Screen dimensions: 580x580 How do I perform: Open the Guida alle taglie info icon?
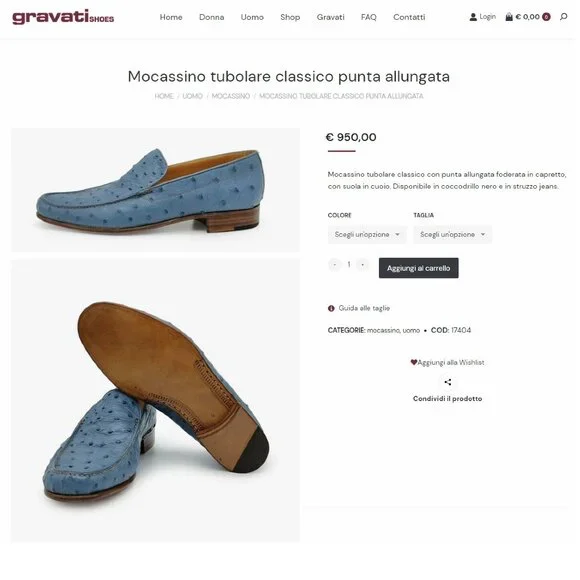[x=331, y=308]
